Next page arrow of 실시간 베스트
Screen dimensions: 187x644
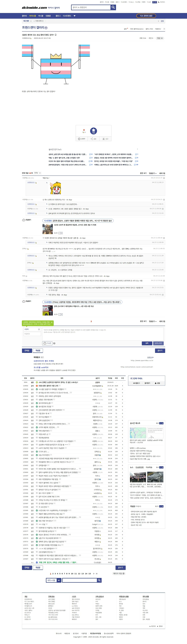click(x=162, y=423)
